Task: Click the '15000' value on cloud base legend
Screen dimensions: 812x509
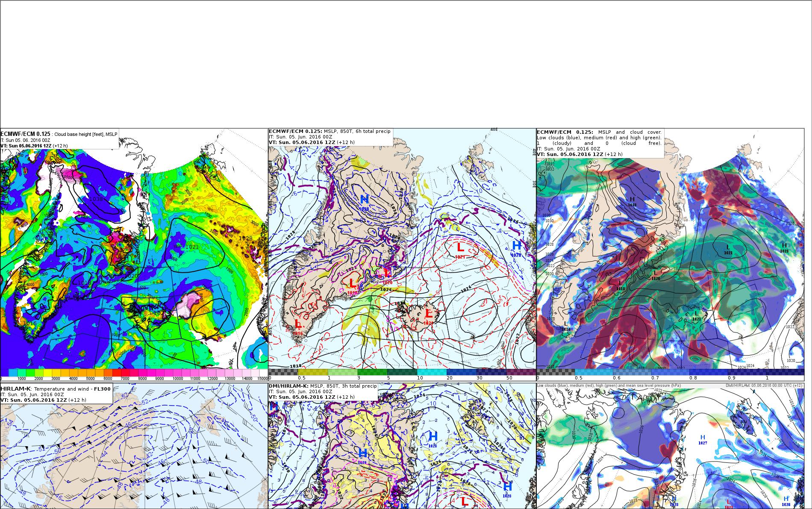Action: click(262, 379)
